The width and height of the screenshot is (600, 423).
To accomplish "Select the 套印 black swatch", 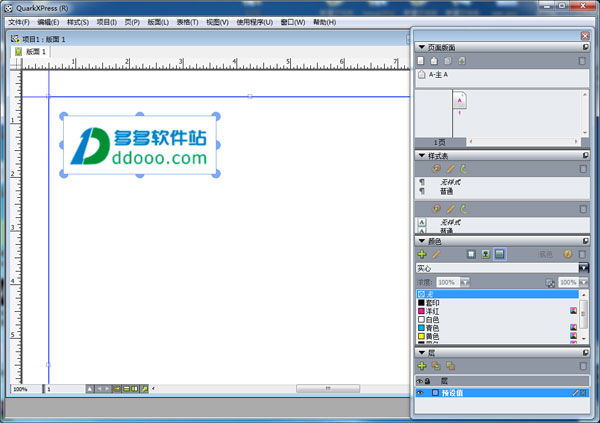I will (421, 302).
